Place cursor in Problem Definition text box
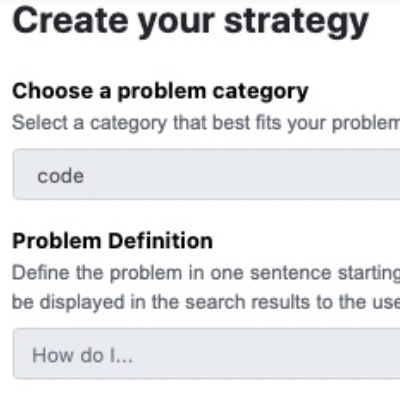This screenshot has height=400, width=400. [x=207, y=354]
